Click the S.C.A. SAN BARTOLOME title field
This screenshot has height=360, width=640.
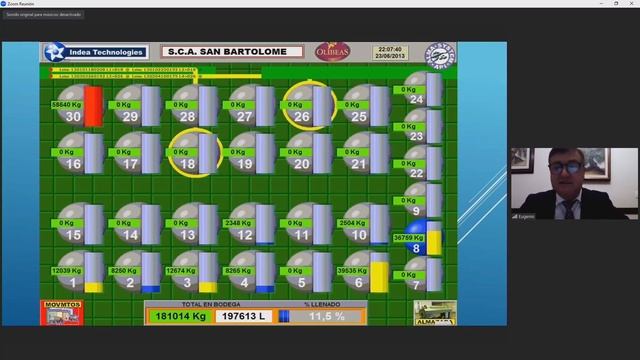coord(232,52)
